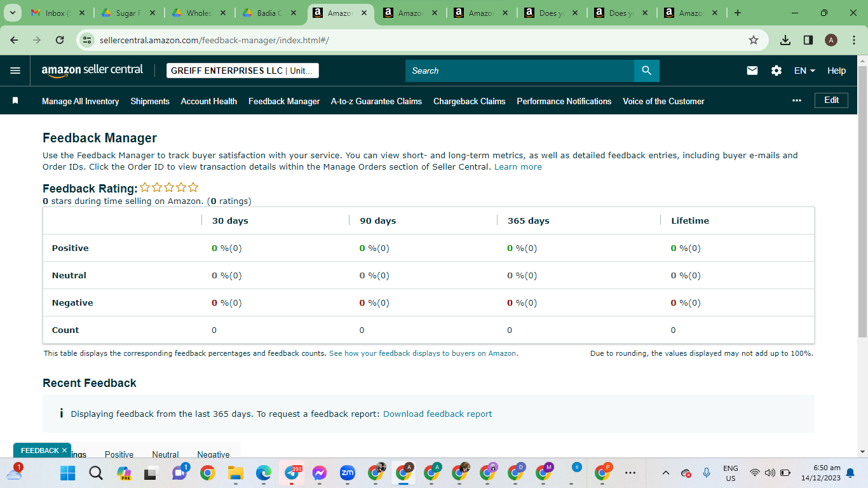Click Download feedback report link
Viewport: 868px width, 488px height.
click(x=438, y=414)
